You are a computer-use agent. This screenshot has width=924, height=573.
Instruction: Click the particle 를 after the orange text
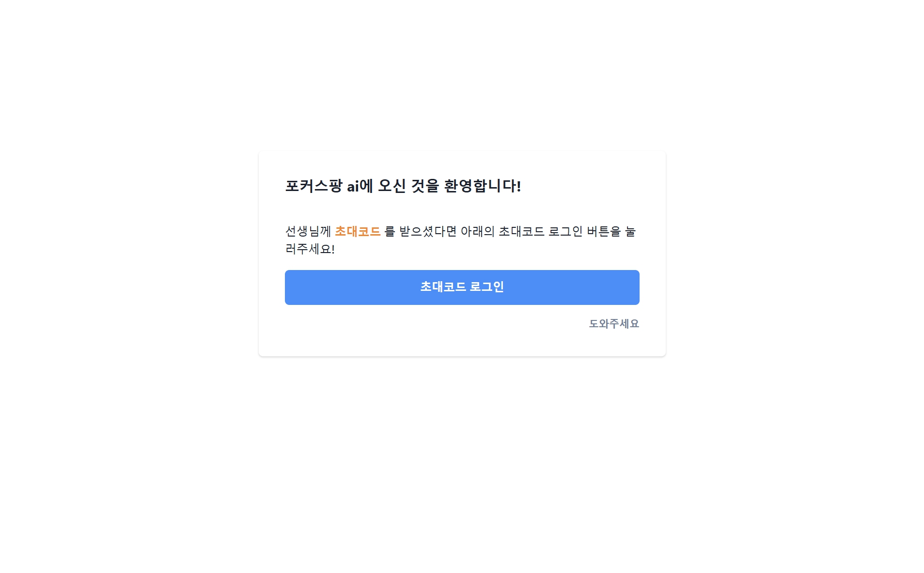click(x=390, y=231)
